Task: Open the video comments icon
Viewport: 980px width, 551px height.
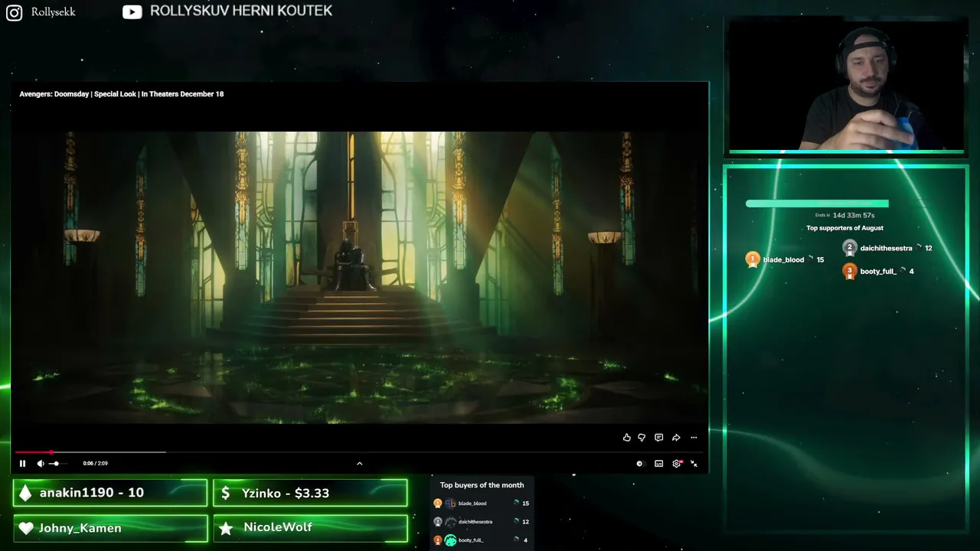Action: click(x=658, y=438)
